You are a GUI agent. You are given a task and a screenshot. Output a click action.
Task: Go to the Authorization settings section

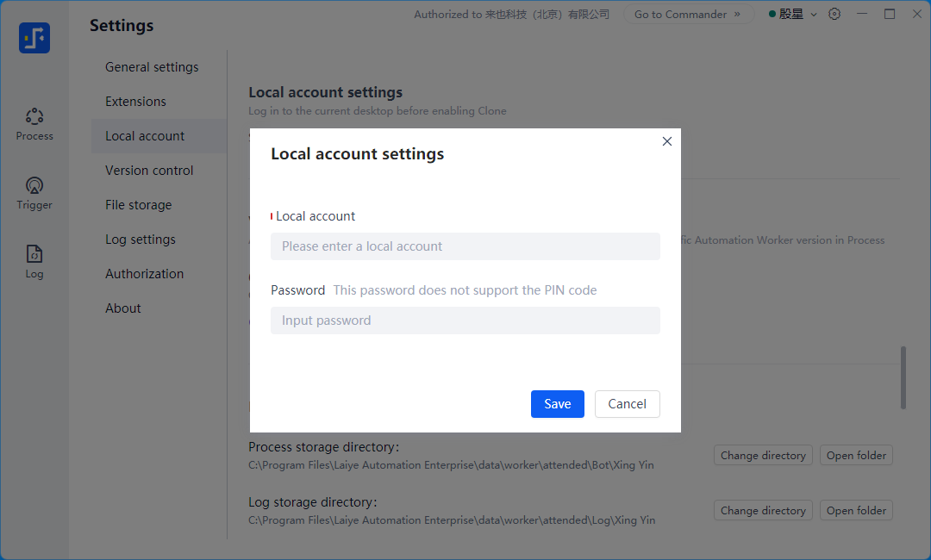pos(144,274)
